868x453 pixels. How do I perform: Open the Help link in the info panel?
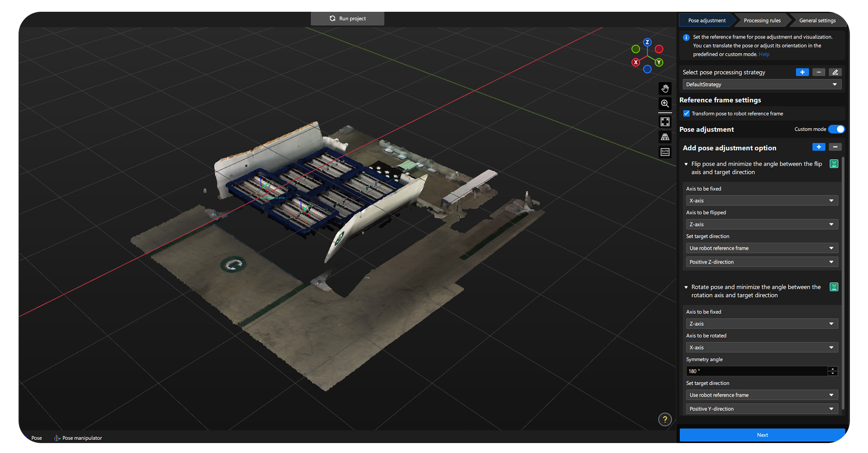tap(764, 54)
